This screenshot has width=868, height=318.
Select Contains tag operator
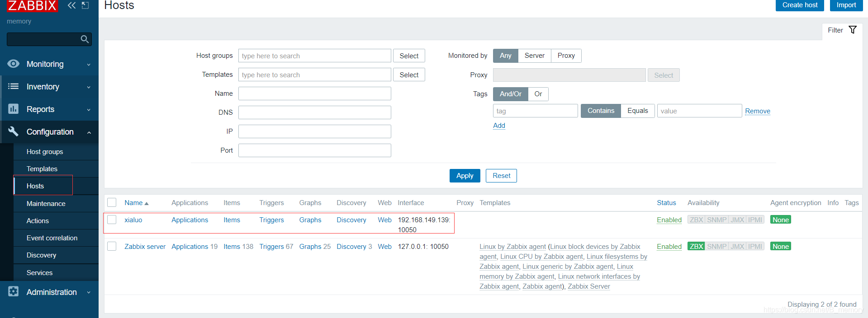tap(601, 111)
